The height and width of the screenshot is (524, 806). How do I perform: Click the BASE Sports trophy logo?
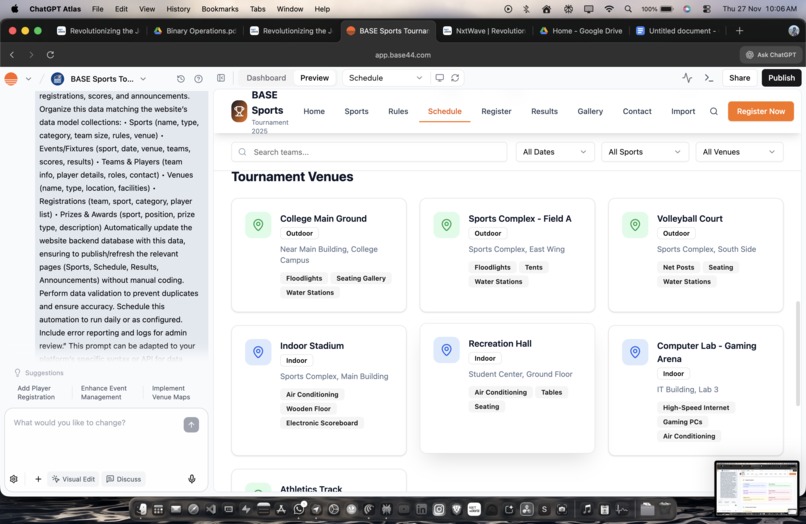click(239, 111)
